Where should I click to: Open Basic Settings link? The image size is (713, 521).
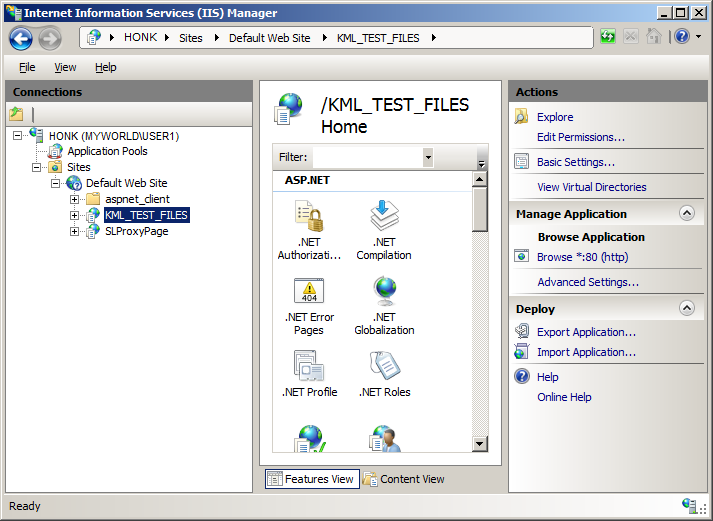pyautogui.click(x=576, y=162)
